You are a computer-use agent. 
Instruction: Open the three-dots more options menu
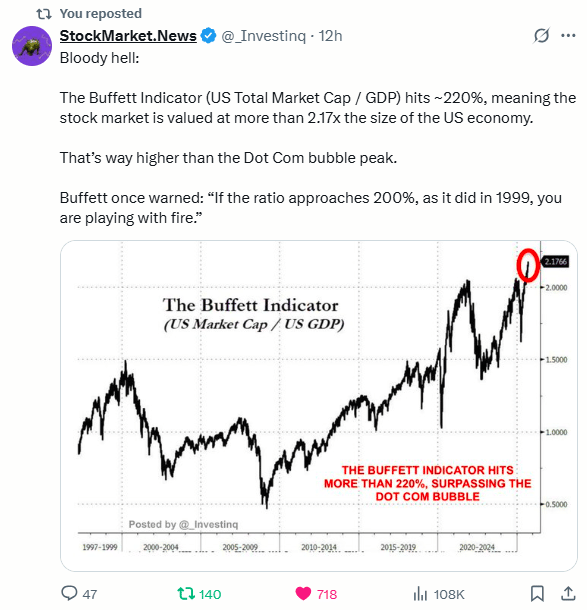(568, 36)
